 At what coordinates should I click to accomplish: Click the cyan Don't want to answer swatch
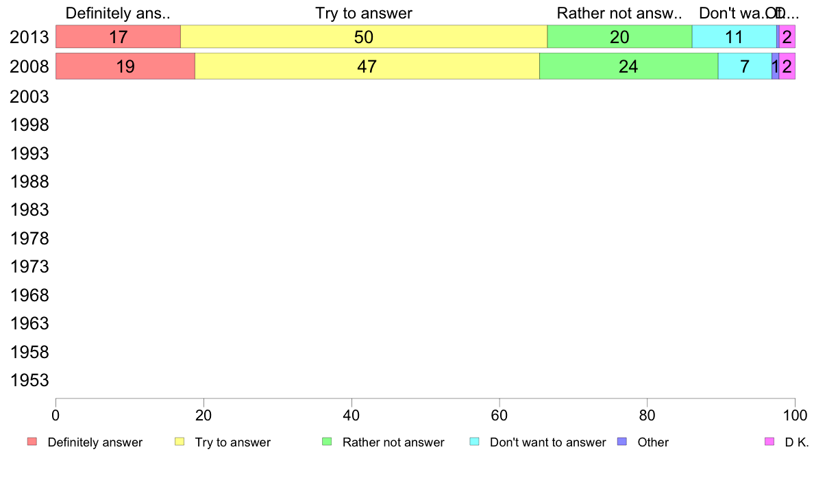pyautogui.click(x=474, y=442)
